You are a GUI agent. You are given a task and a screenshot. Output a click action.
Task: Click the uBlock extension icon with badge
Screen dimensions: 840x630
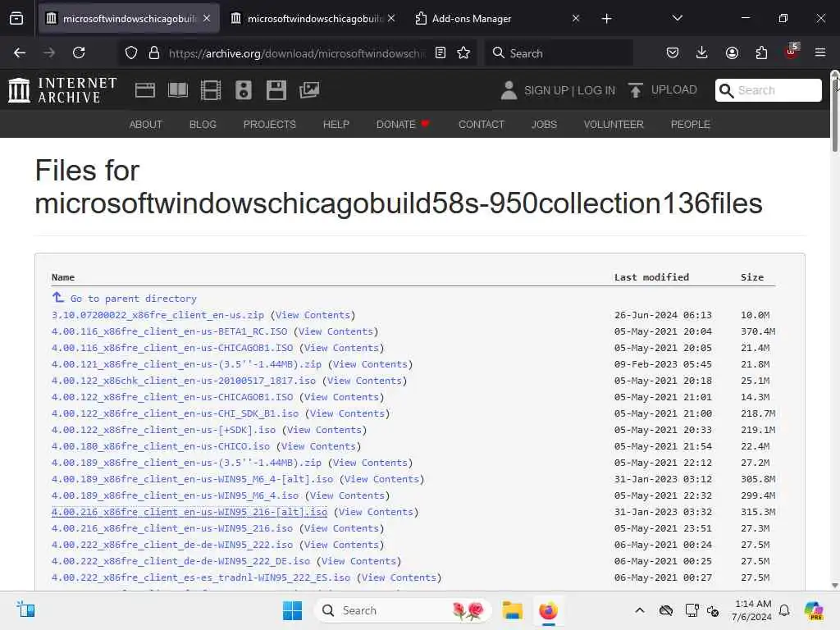pos(792,52)
